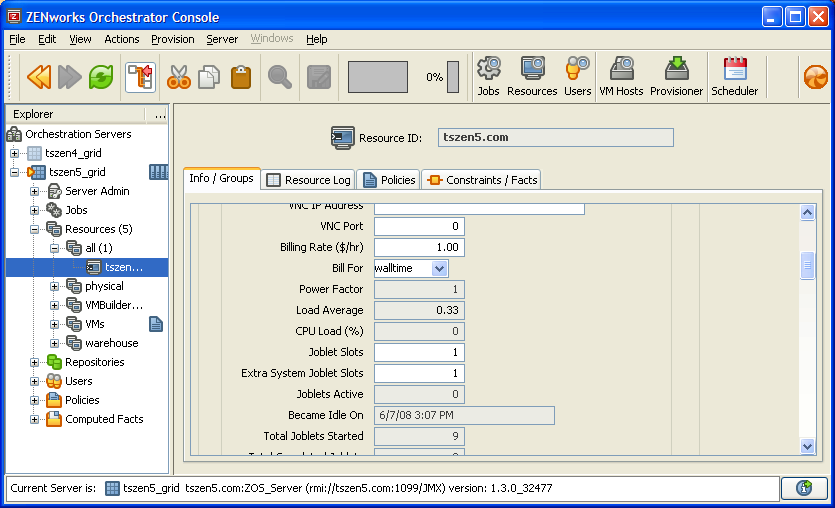Click the Resource ID text field
This screenshot has width=835, height=508.
click(x=555, y=137)
